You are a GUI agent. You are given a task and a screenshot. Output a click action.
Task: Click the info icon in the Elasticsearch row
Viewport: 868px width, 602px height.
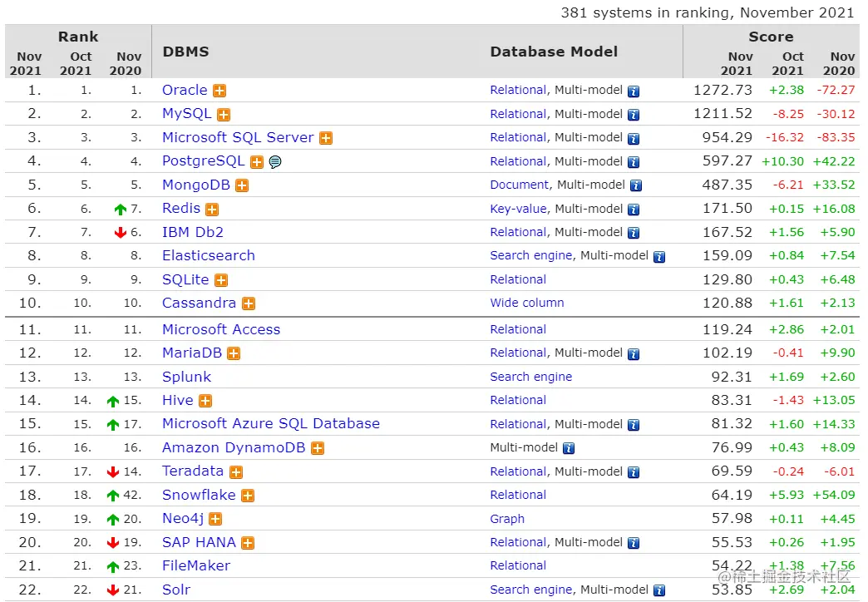pos(659,256)
